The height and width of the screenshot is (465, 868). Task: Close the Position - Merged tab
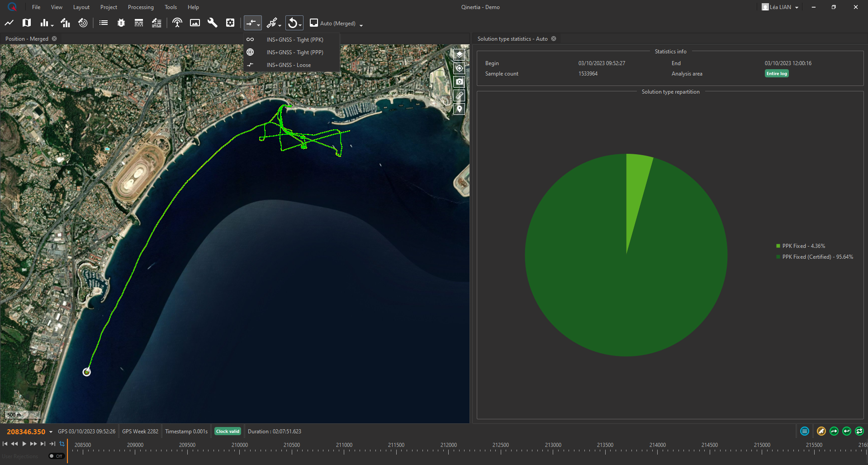(x=54, y=39)
